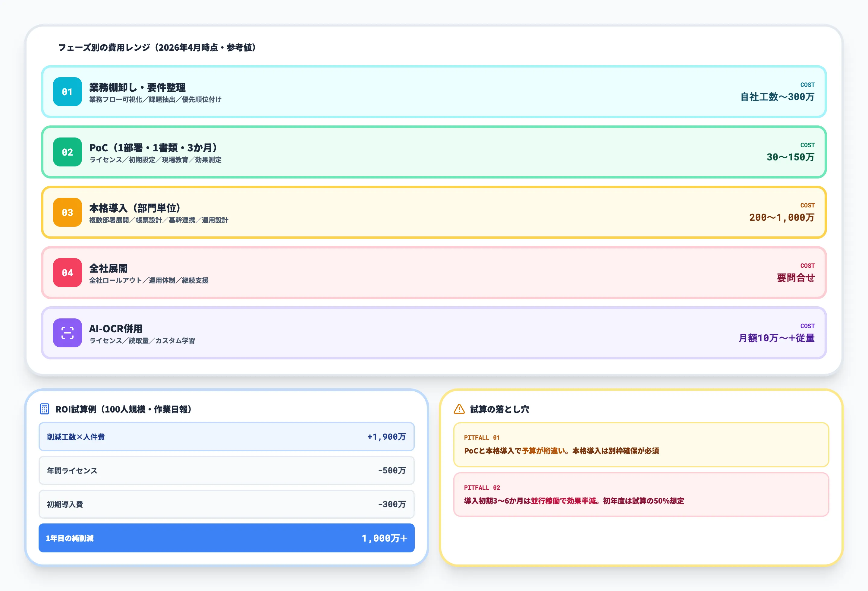Select the red 04 badge for 全社展開

pyautogui.click(x=67, y=273)
